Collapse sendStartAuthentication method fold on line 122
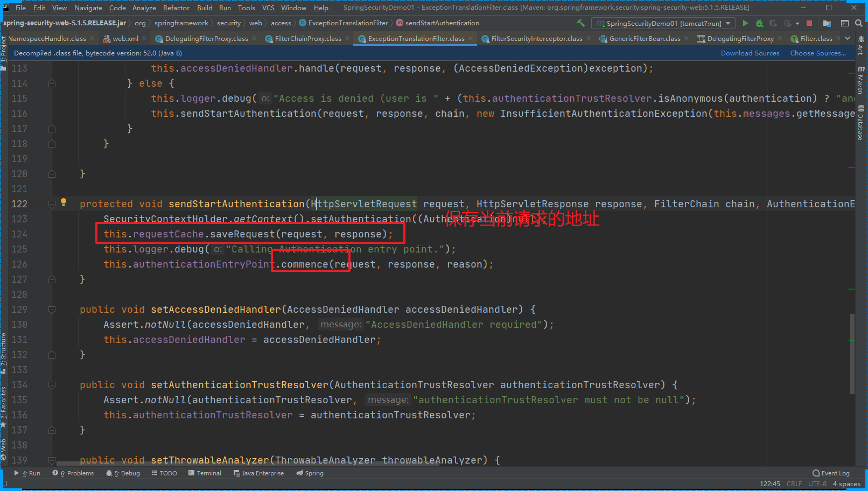Image resolution: width=868 pixels, height=491 pixels. tap(52, 204)
